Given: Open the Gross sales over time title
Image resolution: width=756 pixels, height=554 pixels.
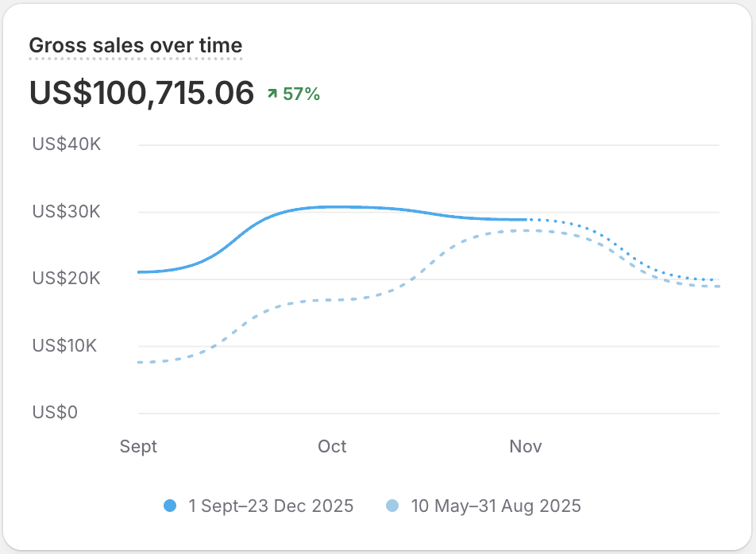Looking at the screenshot, I should coord(135,46).
